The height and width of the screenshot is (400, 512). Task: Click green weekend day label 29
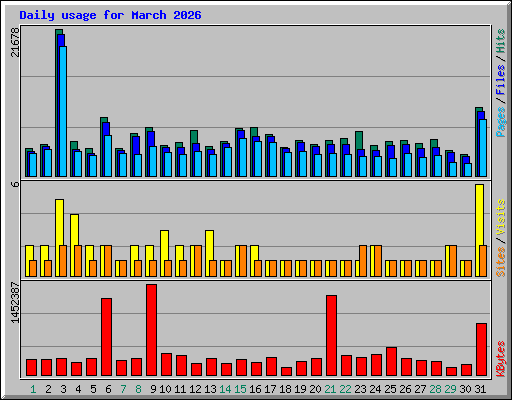[x=450, y=389]
